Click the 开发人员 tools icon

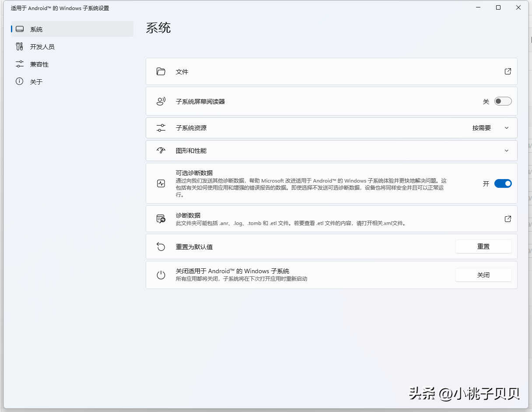pos(19,46)
